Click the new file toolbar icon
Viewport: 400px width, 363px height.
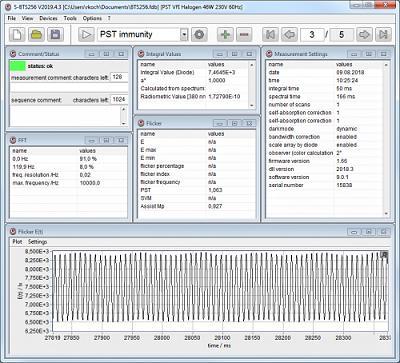pyautogui.click(x=17, y=34)
